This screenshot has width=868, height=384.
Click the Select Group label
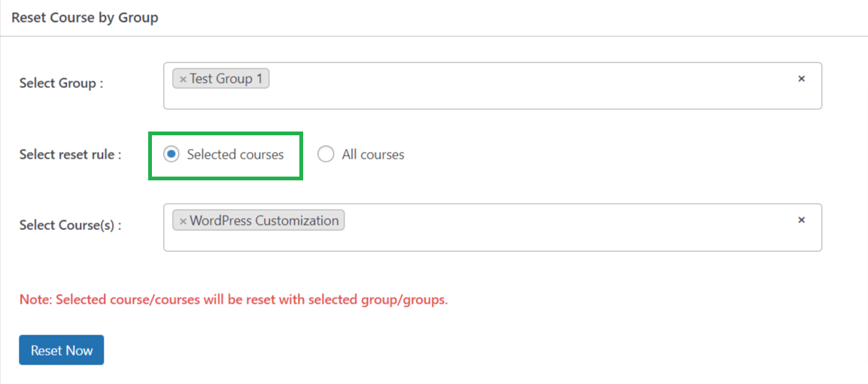coord(62,83)
